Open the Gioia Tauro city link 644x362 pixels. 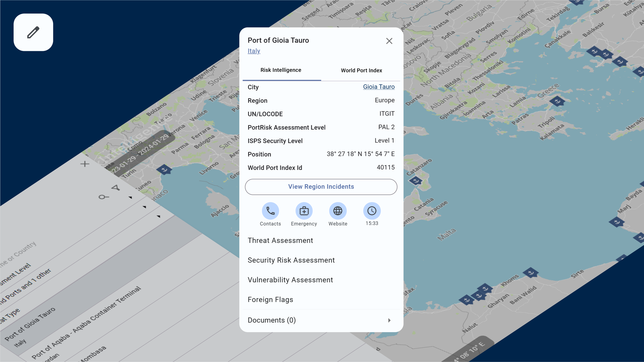[379, 87]
